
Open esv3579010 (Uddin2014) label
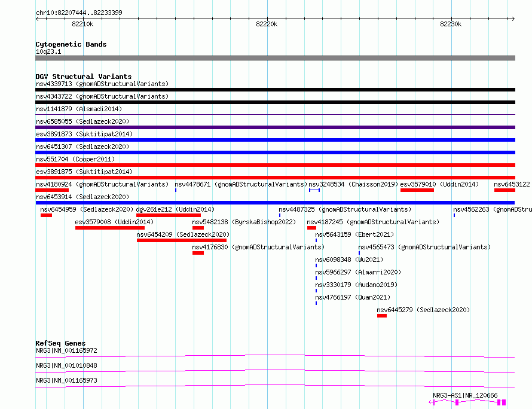[439, 184]
